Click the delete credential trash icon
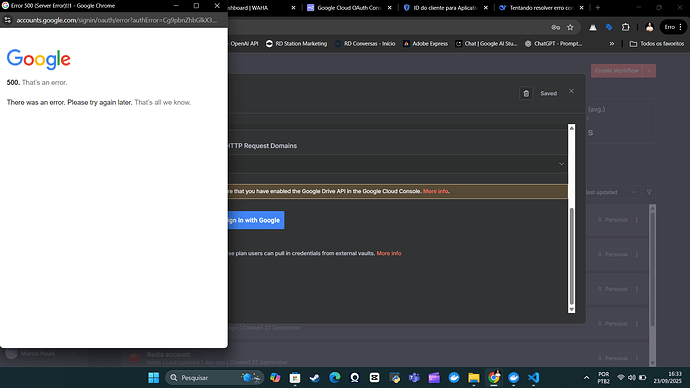Viewport: 690px width, 388px height. 526,93
